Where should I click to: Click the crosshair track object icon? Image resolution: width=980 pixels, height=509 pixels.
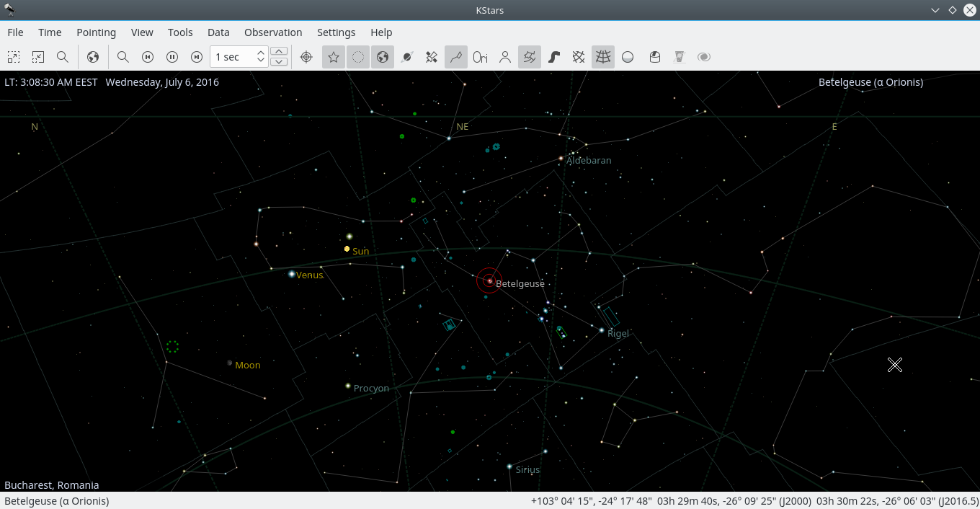point(306,57)
